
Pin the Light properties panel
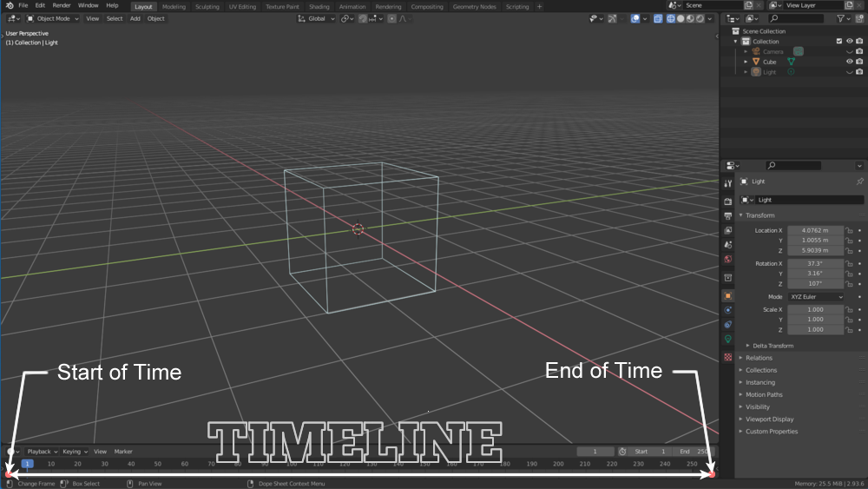click(859, 182)
